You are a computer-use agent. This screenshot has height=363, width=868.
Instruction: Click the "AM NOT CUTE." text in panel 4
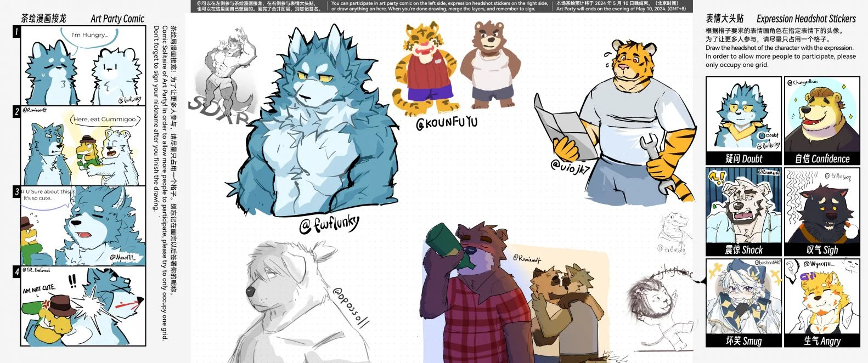pos(39,288)
